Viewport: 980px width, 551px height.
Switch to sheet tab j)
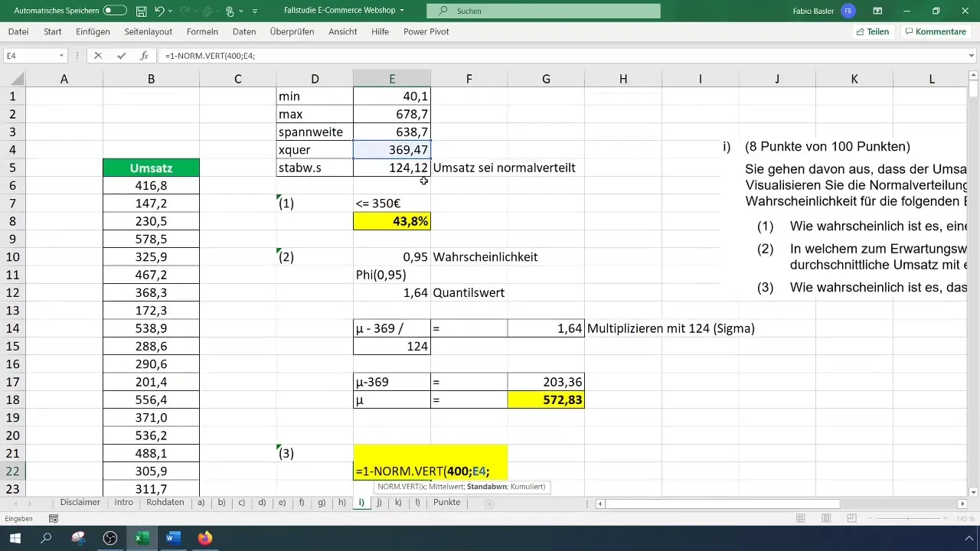pos(379,503)
